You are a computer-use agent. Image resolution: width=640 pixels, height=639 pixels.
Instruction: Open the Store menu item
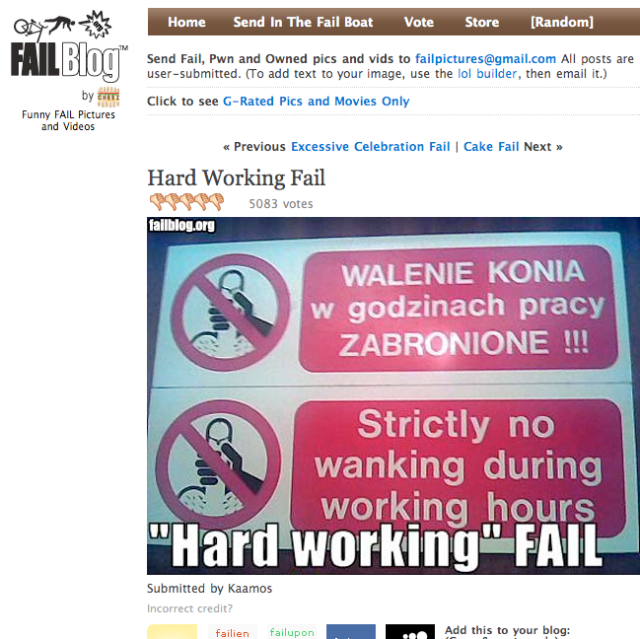click(482, 22)
